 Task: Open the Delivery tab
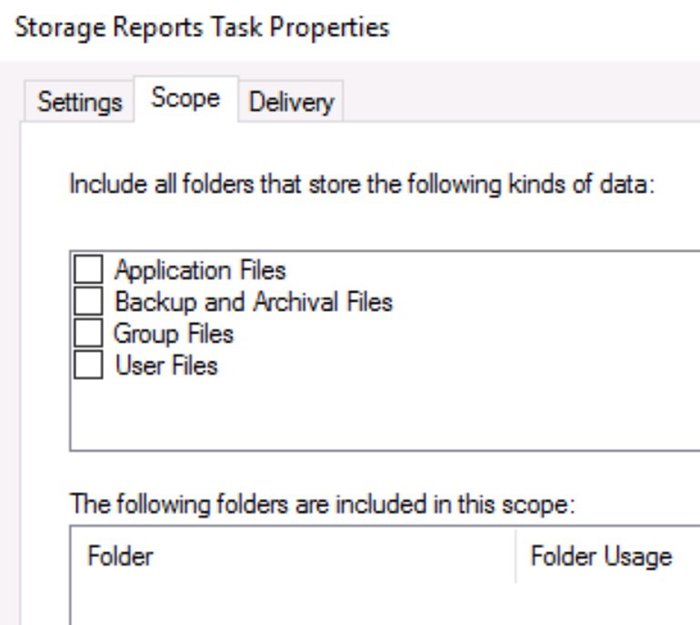tap(291, 102)
